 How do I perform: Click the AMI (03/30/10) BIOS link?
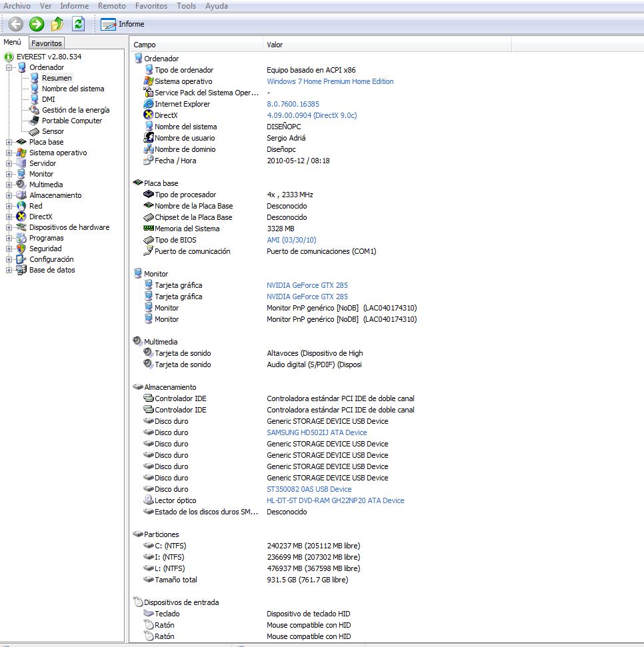point(291,240)
